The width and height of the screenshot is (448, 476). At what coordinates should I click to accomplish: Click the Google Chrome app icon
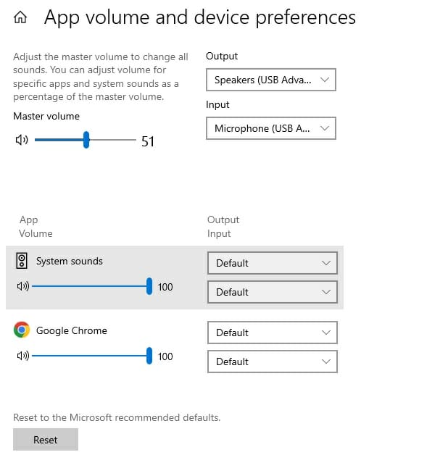(22, 330)
